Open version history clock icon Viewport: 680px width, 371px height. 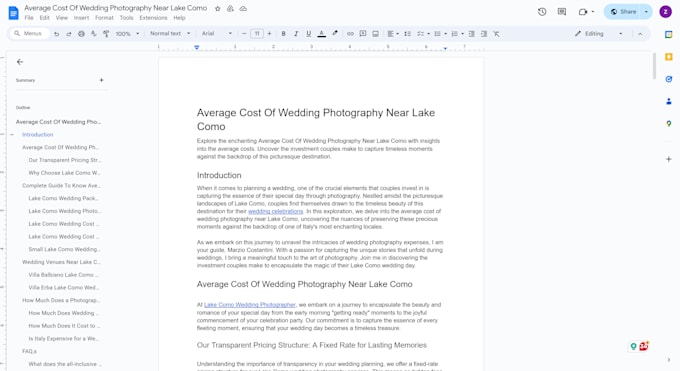tap(542, 12)
